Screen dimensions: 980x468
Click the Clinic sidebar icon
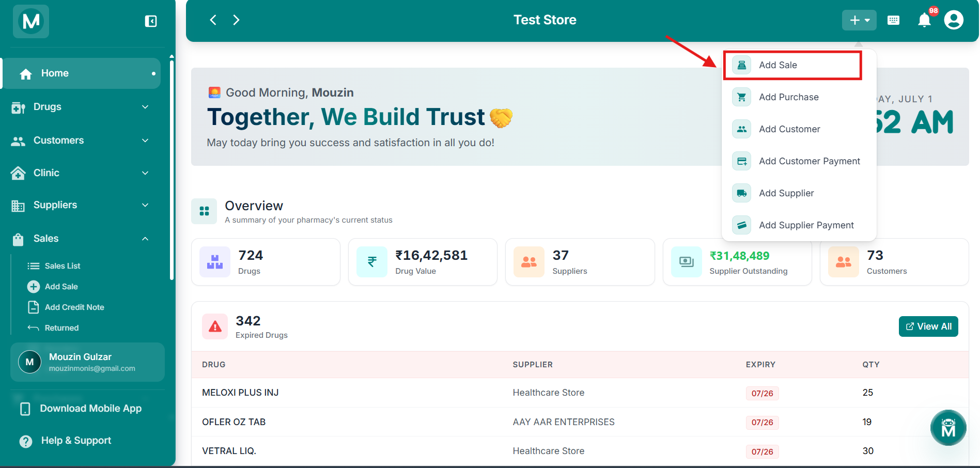(18, 173)
